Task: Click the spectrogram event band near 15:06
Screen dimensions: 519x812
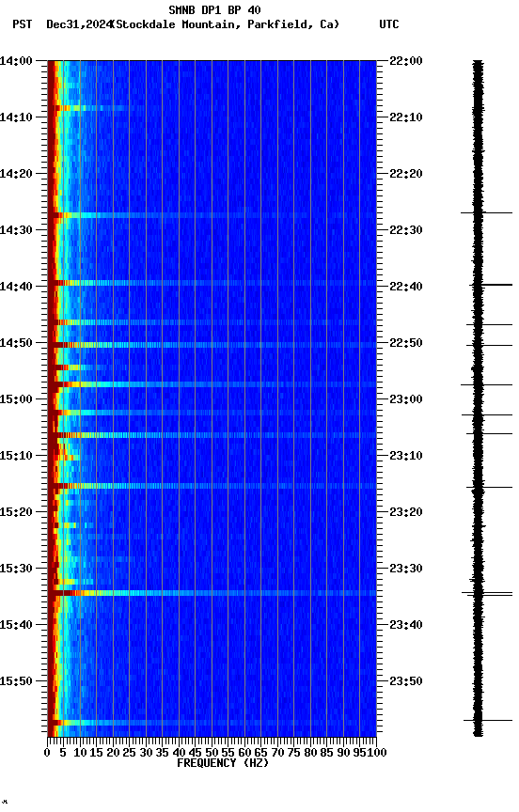Action: tap(212, 435)
